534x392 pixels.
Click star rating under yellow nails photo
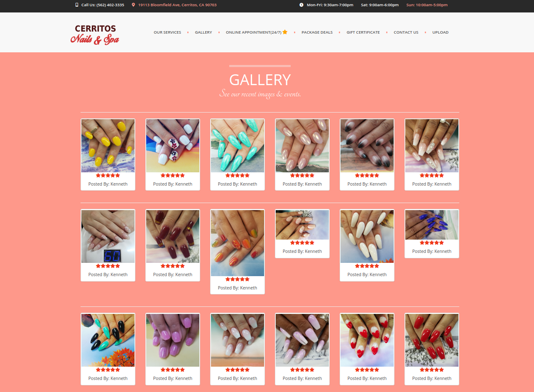(x=108, y=176)
